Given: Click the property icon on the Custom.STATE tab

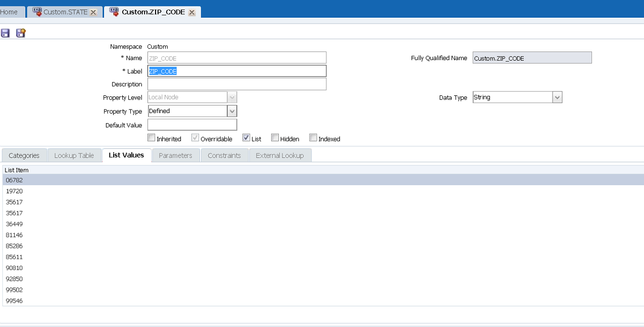Looking at the screenshot, I should point(37,12).
